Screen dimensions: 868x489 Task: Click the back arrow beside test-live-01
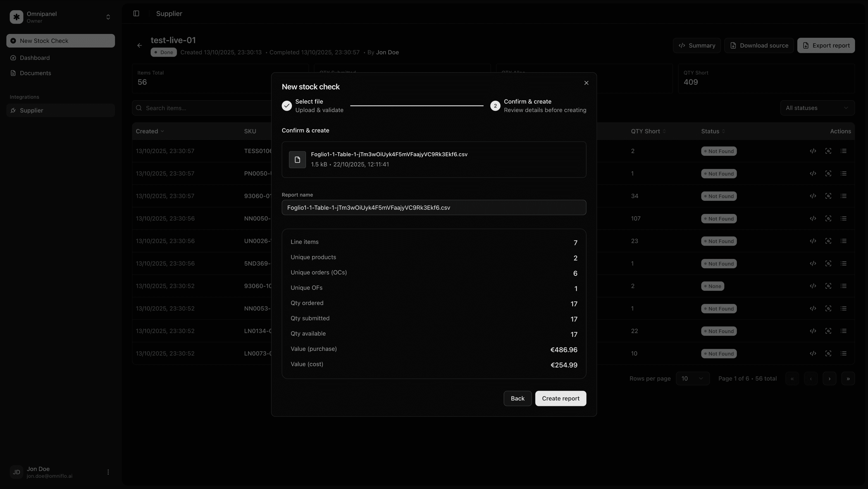tap(139, 46)
